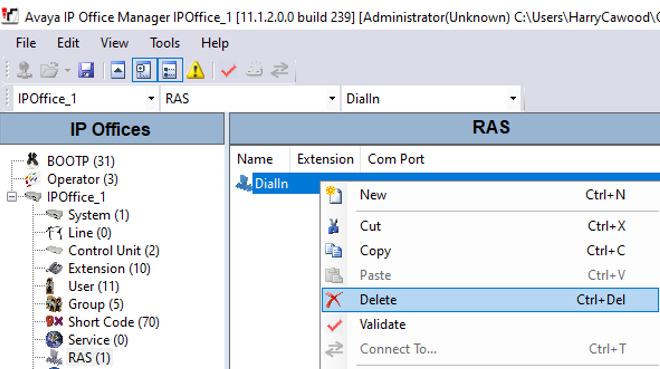
Task: Select Operator (3) in the tree
Action: [82, 179]
